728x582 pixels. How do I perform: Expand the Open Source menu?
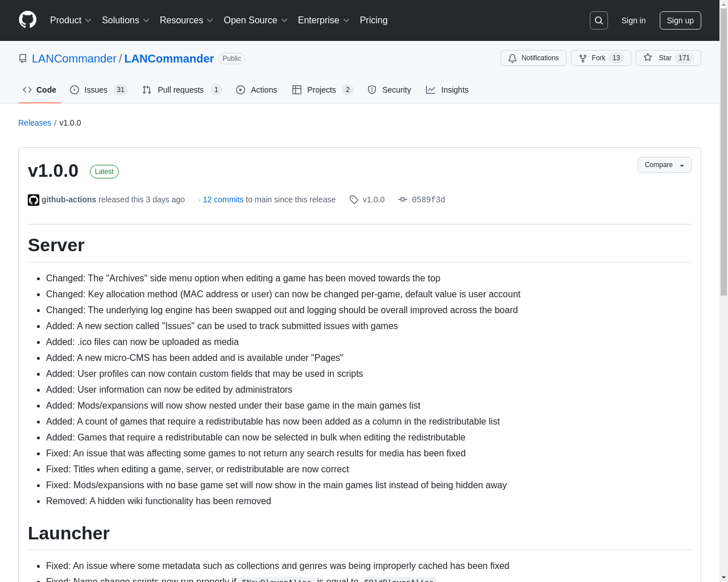click(x=256, y=20)
